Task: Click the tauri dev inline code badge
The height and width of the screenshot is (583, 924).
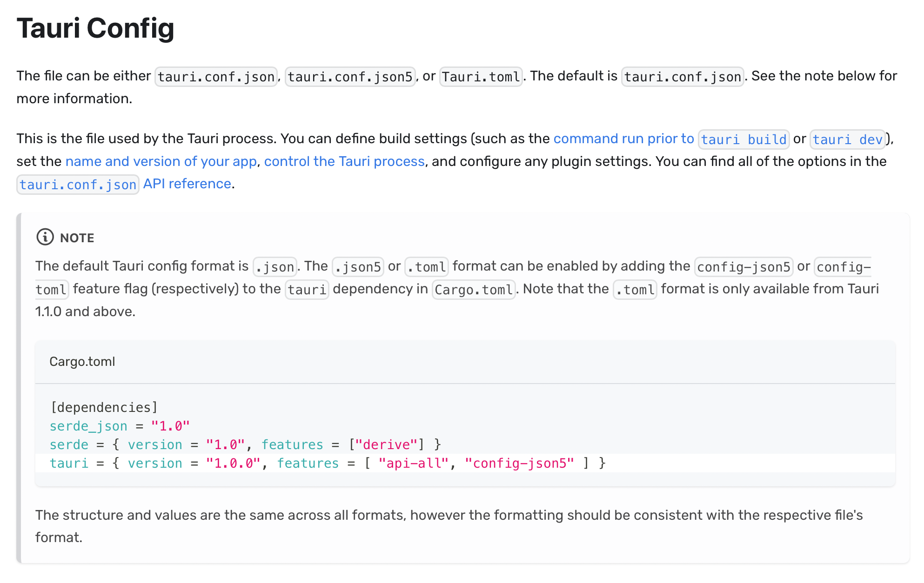Action: (x=848, y=139)
